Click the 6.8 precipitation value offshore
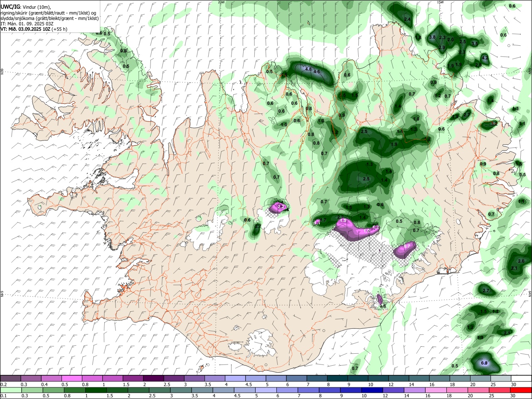Image resolution: width=532 pixels, height=399 pixels. pyautogui.click(x=484, y=363)
